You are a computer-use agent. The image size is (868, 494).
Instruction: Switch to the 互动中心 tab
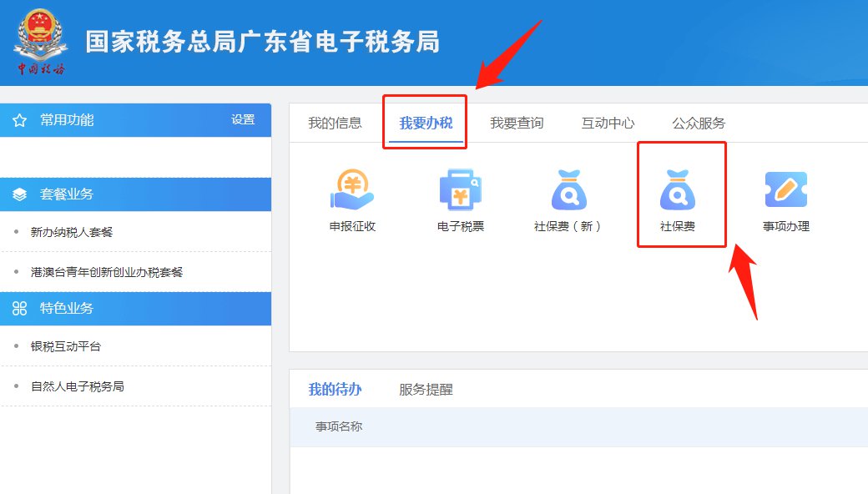(608, 123)
